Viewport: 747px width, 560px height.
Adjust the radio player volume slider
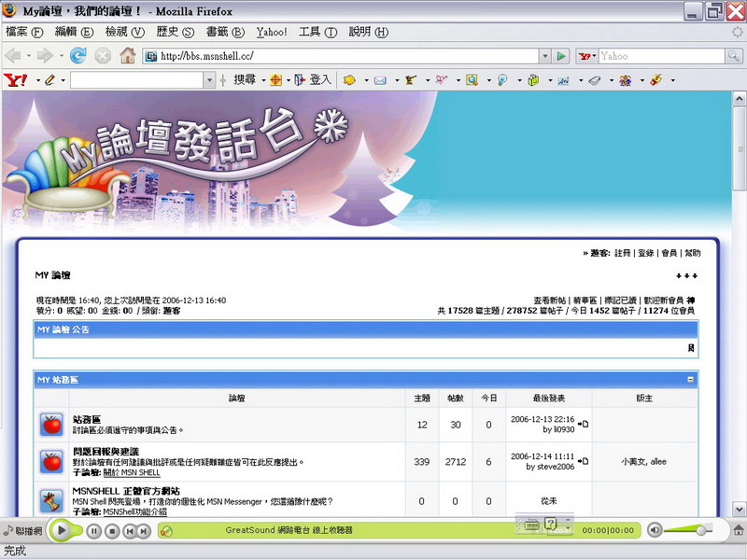[698, 530]
